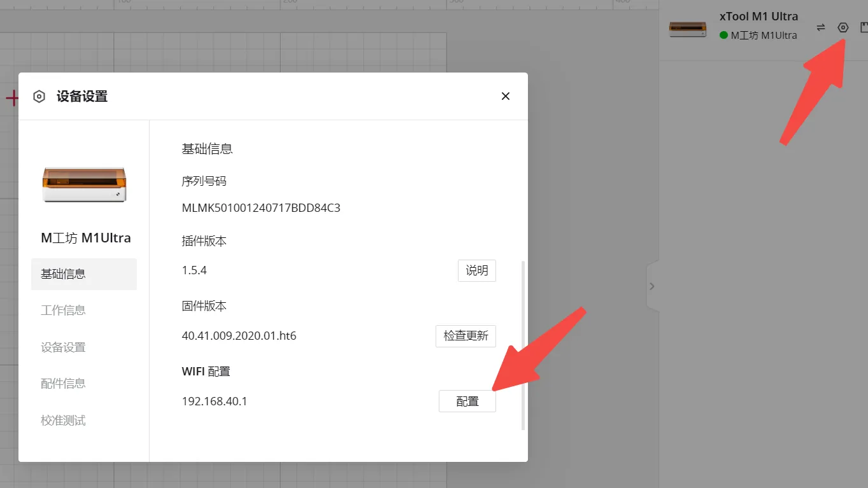Click the switch device arrows icon
The width and height of the screenshot is (868, 488).
[821, 27]
